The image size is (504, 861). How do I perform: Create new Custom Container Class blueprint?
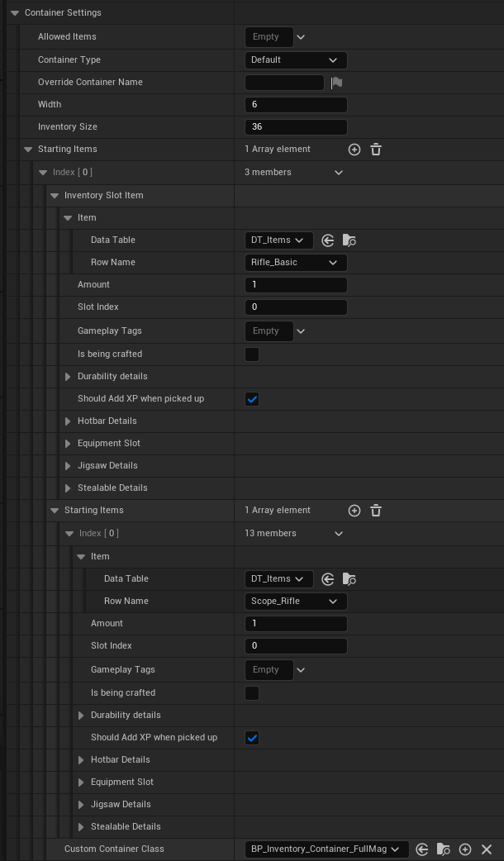tap(465, 849)
